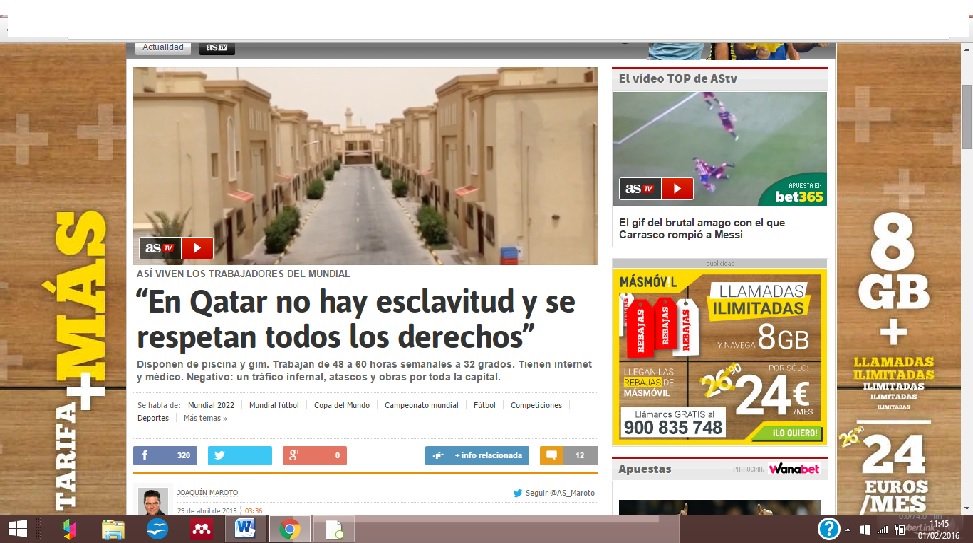Click the page's vertical scrollbar thumb
Screen dimensions: 973x543
pos(967,117)
